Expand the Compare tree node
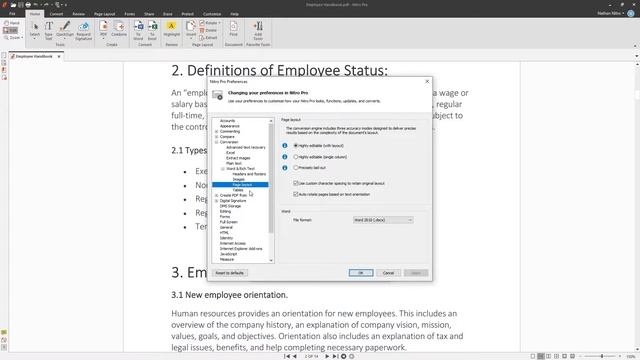Screen dimensions: 640x360 (217, 137)
